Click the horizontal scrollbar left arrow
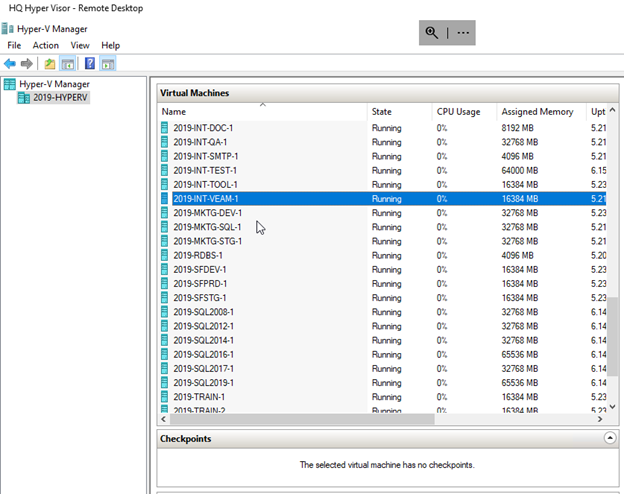The width and height of the screenshot is (624, 494). 164,419
